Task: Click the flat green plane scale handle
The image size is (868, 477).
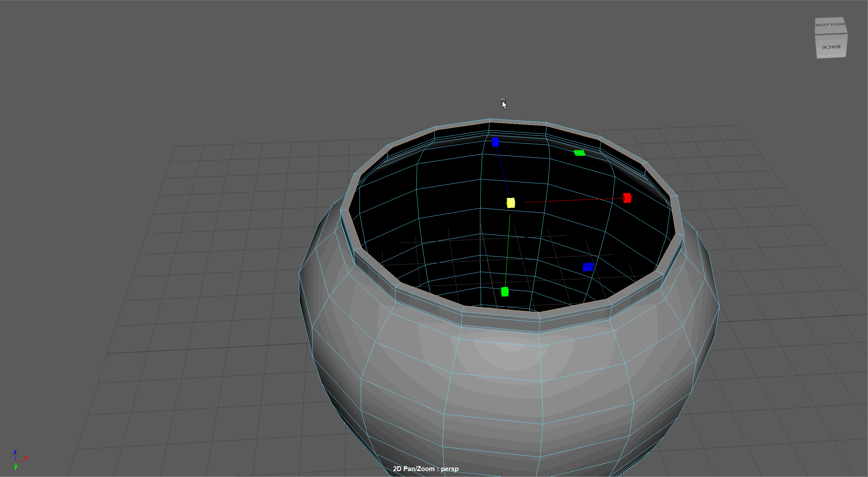Action: click(x=579, y=153)
